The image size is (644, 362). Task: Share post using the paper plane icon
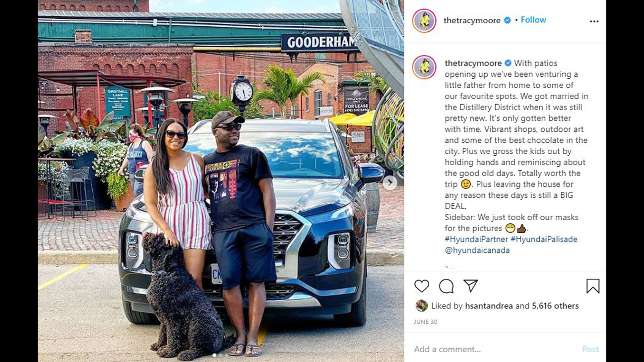[x=470, y=286]
